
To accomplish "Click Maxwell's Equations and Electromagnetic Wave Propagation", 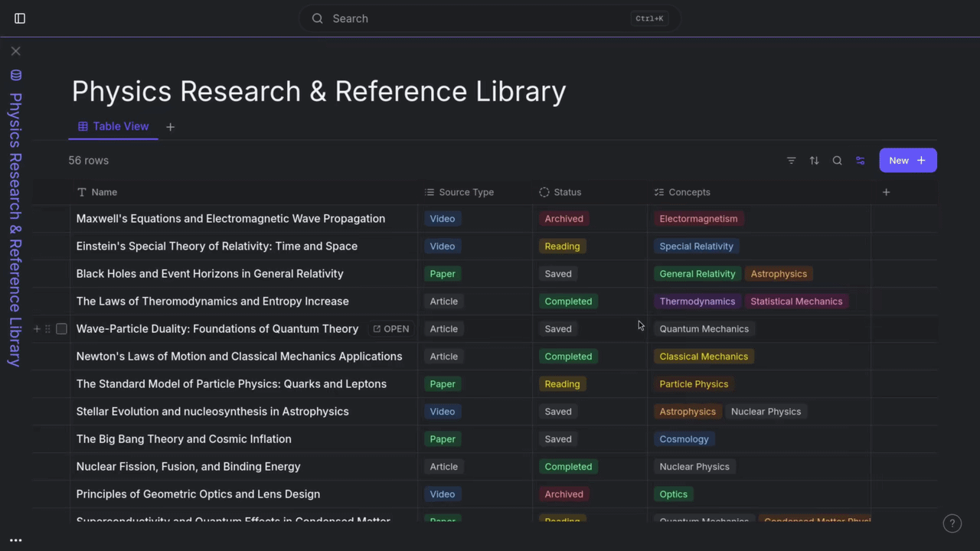I will (230, 219).
